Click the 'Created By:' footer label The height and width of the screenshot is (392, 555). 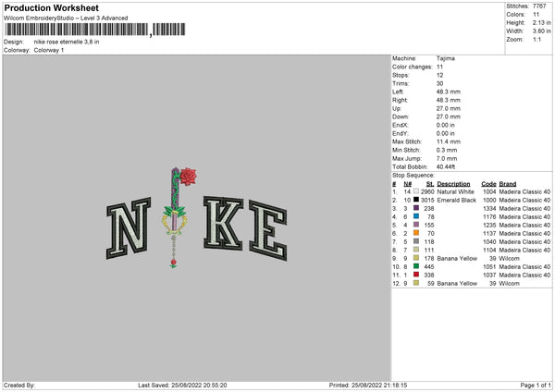click(x=19, y=386)
